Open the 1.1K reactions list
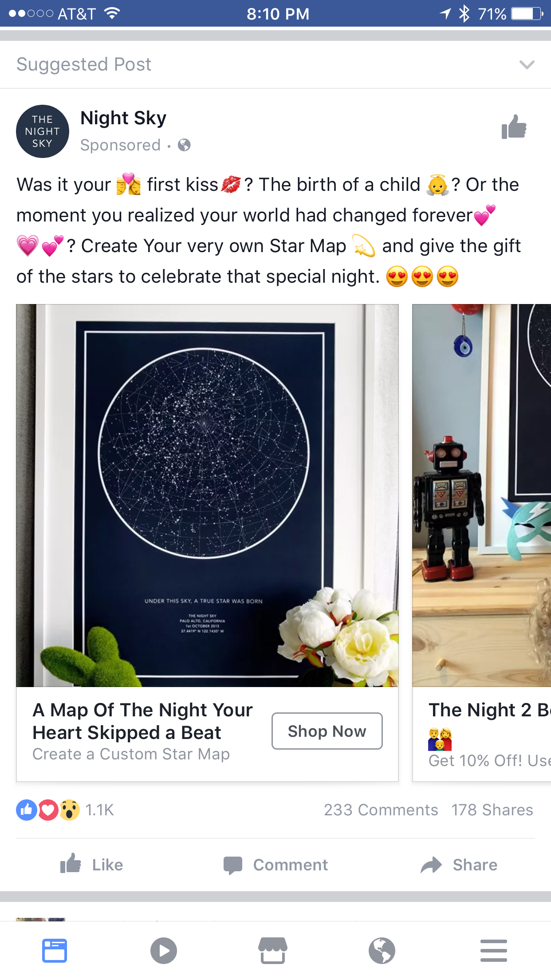This screenshot has height=980, width=551. point(65,810)
